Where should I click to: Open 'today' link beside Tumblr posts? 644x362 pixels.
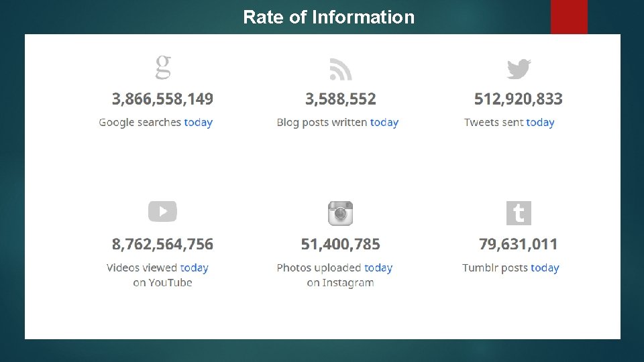click(x=545, y=268)
